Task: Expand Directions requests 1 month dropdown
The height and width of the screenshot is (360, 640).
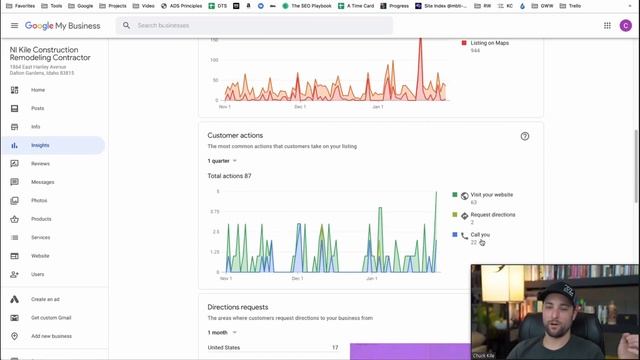Action: coord(222,333)
